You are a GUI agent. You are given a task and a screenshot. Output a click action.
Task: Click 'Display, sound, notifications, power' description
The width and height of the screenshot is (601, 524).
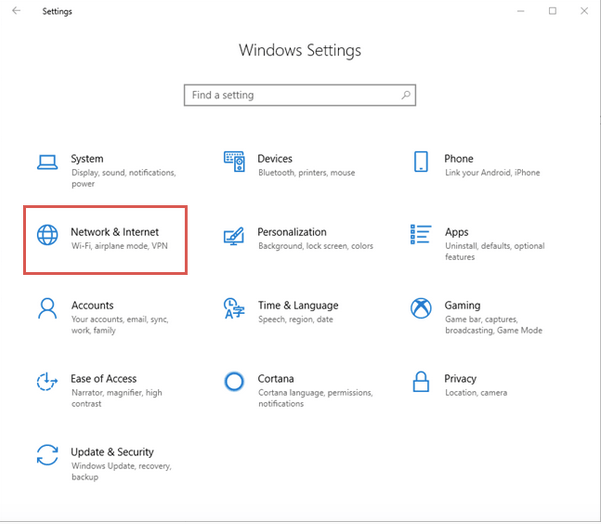124,178
